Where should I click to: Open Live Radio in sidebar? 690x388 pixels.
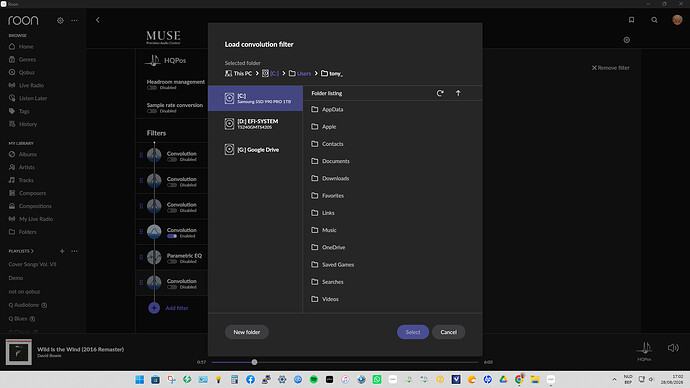(x=26, y=85)
